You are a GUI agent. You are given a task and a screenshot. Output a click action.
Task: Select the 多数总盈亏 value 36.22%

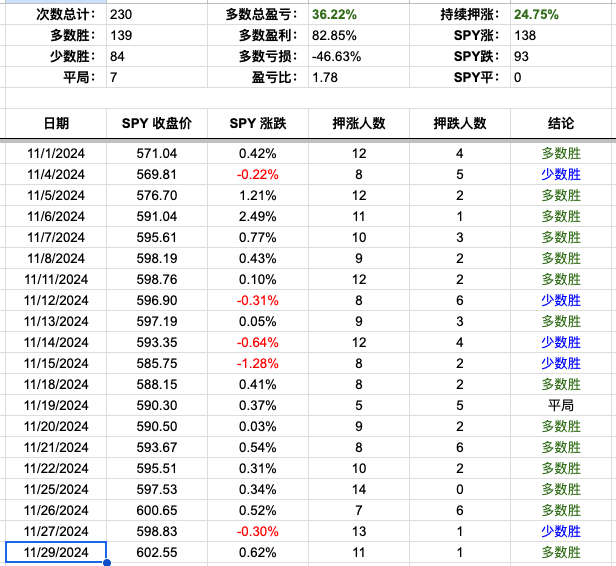[x=334, y=15]
